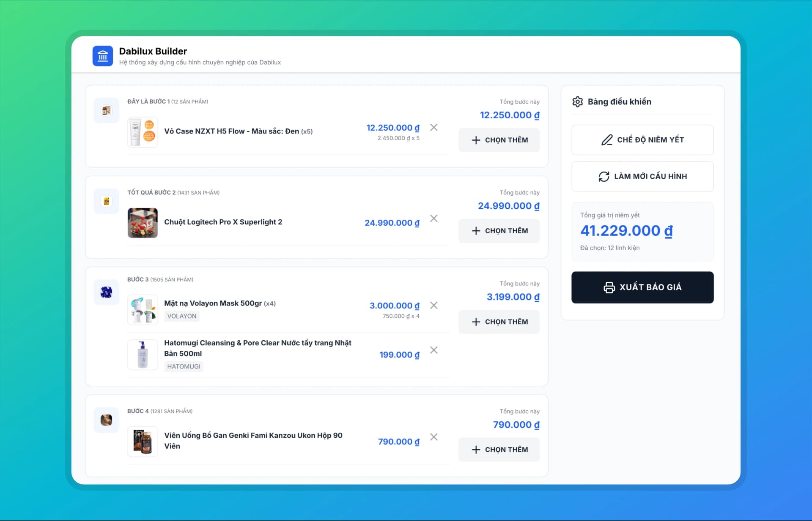This screenshot has width=812, height=521.
Task: Click Chọn thêm under step 2
Action: [x=499, y=231]
